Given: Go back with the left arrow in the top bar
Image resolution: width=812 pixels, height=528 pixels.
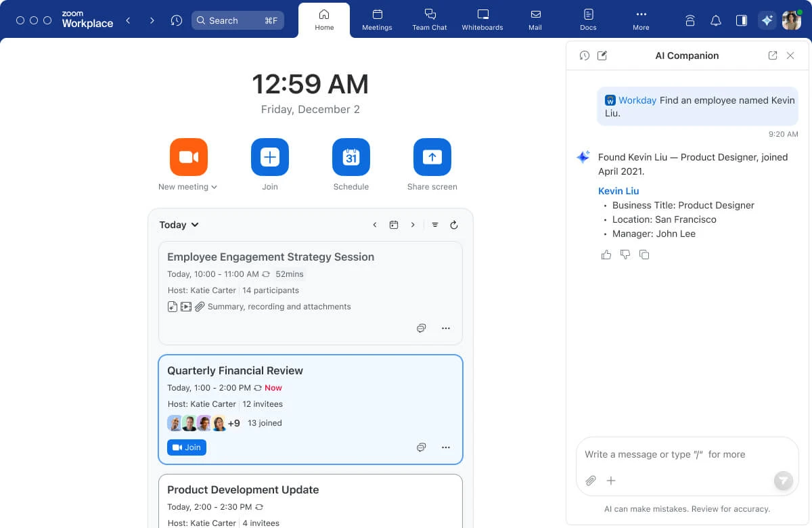Looking at the screenshot, I should 128,20.
